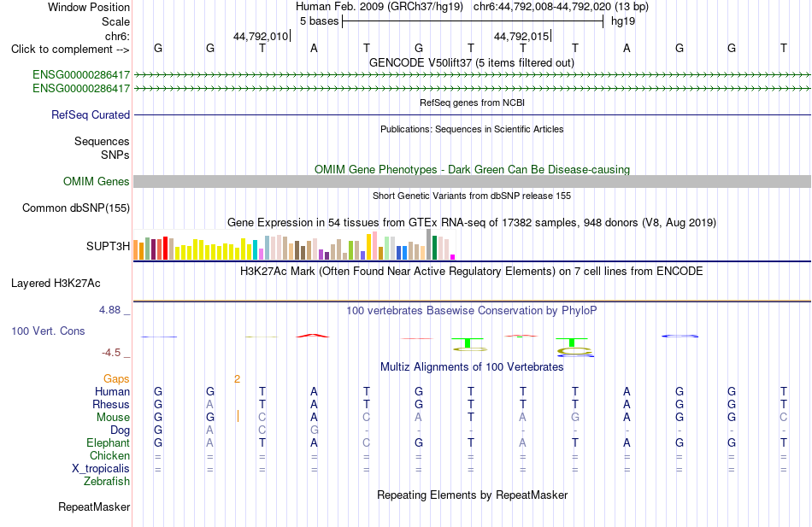Click the dark green bar in the SUPT3H chart

(434, 248)
